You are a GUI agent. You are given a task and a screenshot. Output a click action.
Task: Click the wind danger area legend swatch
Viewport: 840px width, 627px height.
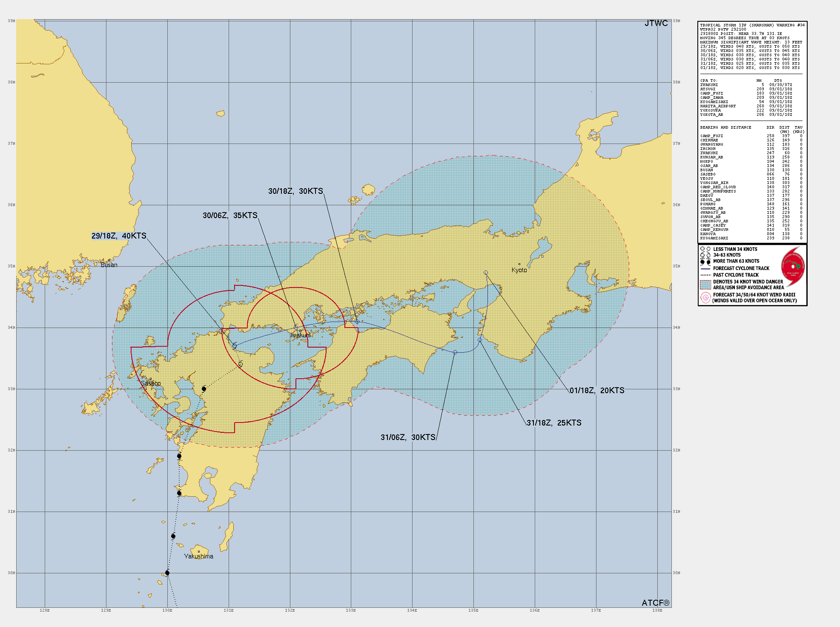[705, 285]
